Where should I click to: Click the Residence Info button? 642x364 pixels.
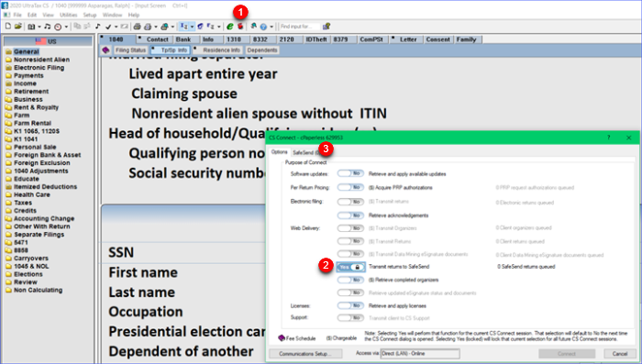coord(218,50)
